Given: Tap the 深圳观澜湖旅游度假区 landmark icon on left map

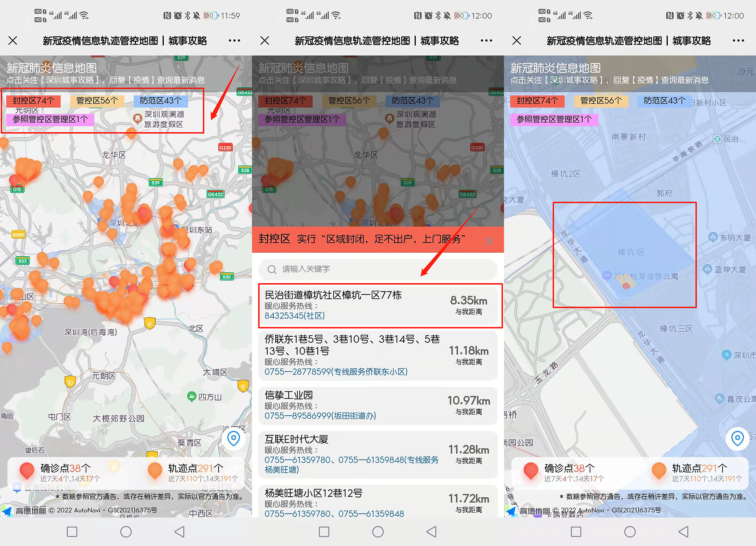Looking at the screenshot, I should pos(137,119).
